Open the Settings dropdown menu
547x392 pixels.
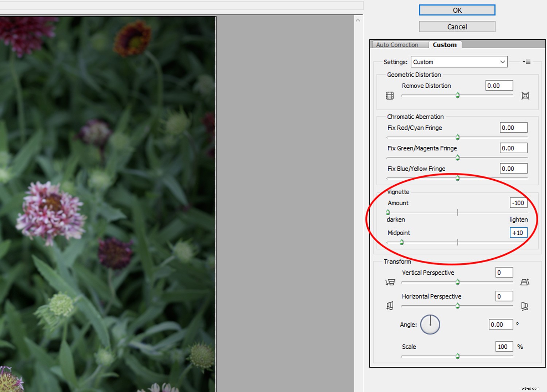(x=459, y=62)
